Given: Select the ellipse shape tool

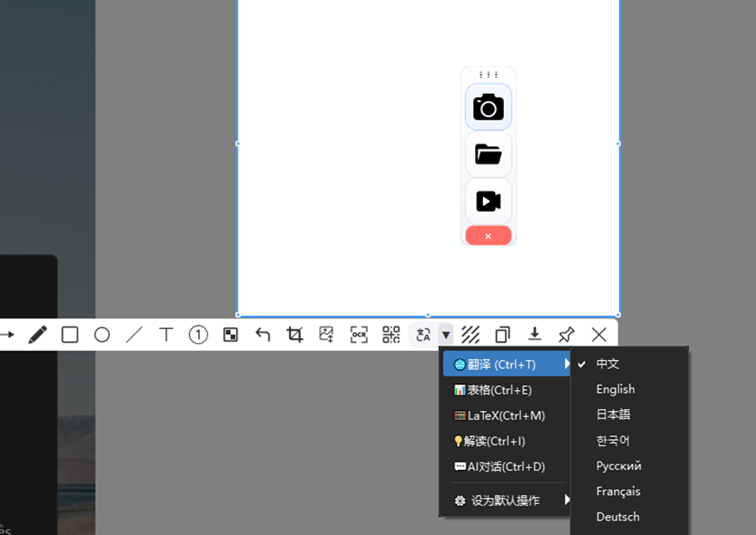Looking at the screenshot, I should (102, 334).
